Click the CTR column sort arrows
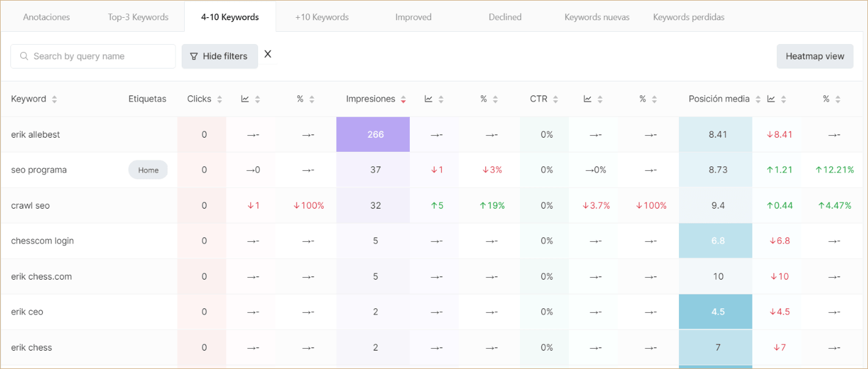This screenshot has height=369, width=868. pyautogui.click(x=555, y=99)
